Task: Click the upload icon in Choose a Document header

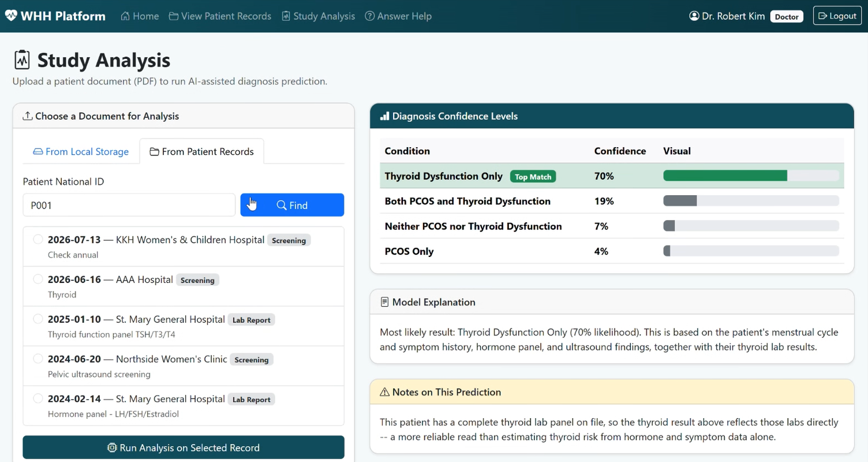Action: 27,116
